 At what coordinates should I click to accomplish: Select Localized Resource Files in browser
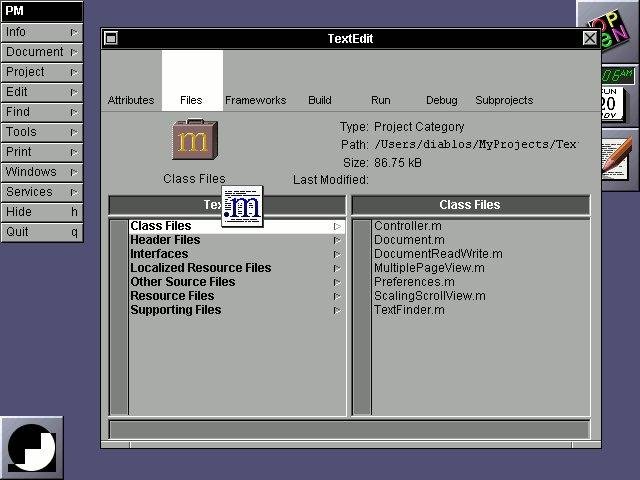pyautogui.click(x=237, y=268)
